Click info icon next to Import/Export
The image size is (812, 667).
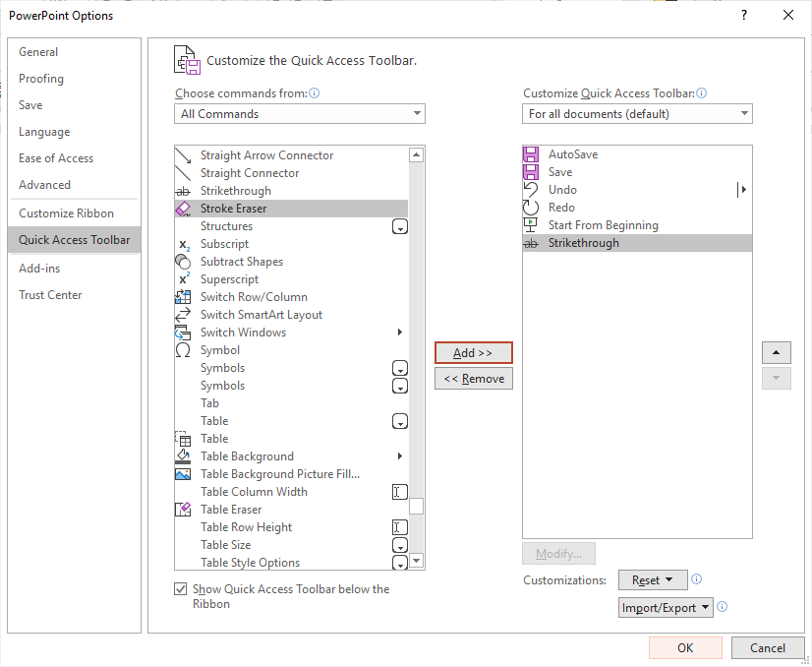tap(723, 606)
